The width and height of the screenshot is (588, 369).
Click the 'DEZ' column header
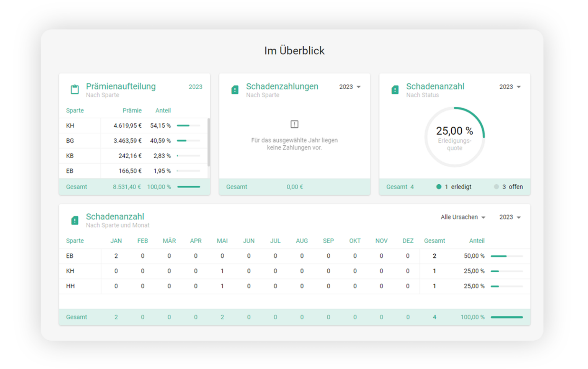408,241
